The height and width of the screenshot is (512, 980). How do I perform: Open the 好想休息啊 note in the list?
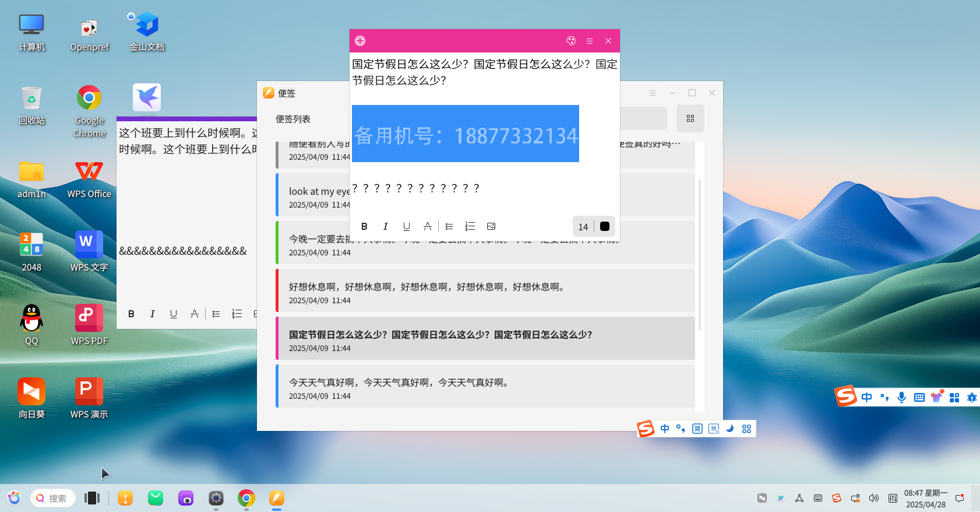(485, 290)
